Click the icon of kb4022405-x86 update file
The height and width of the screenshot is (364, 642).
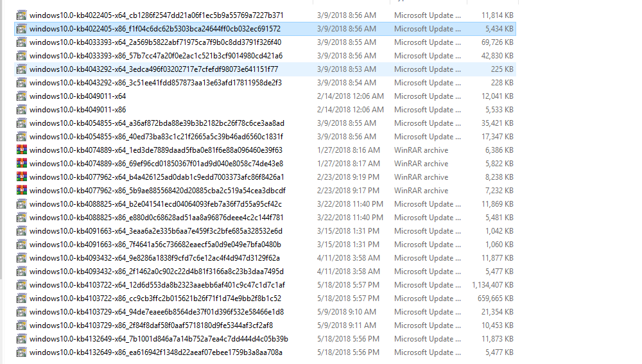pos(22,29)
